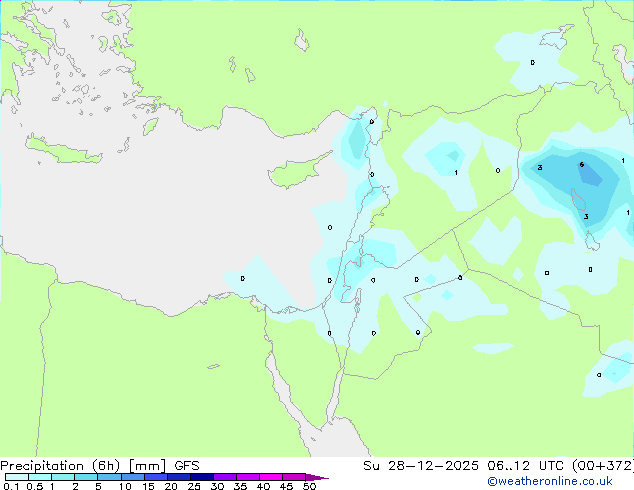Select legend swatch between 35 and 40
Image resolution: width=634 pixels, height=490 pixels.
click(x=248, y=477)
